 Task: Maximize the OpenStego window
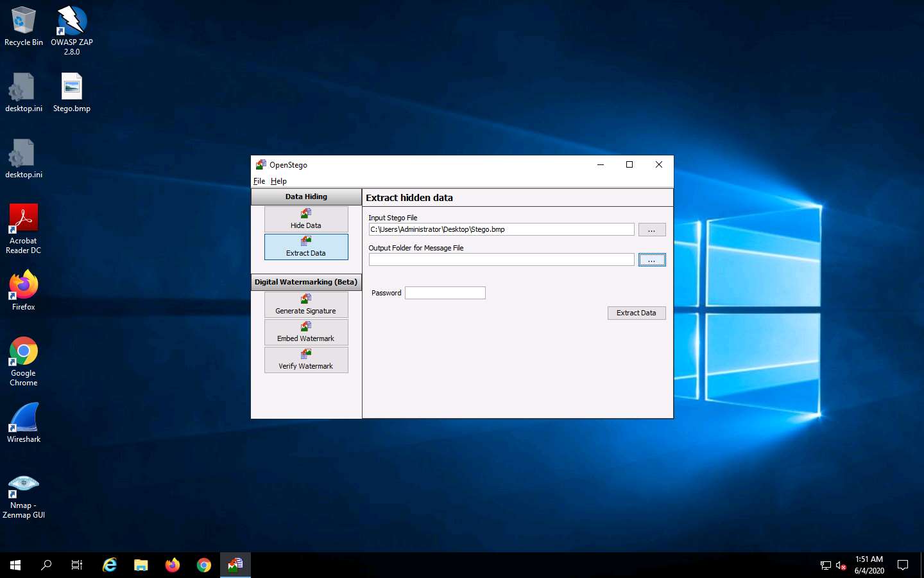(x=629, y=164)
